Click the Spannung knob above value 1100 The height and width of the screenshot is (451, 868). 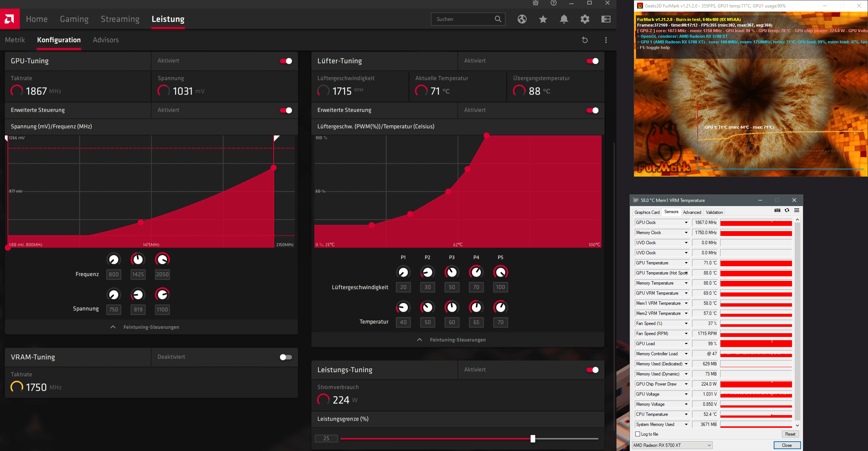coord(162,295)
